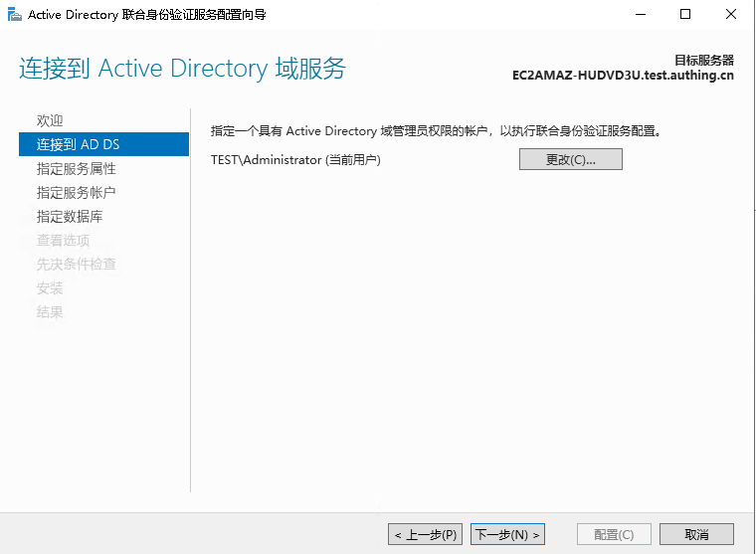Image resolution: width=756 pixels, height=554 pixels.
Task: Click TEST\Administrator (当前用户) text
Action: (x=295, y=159)
